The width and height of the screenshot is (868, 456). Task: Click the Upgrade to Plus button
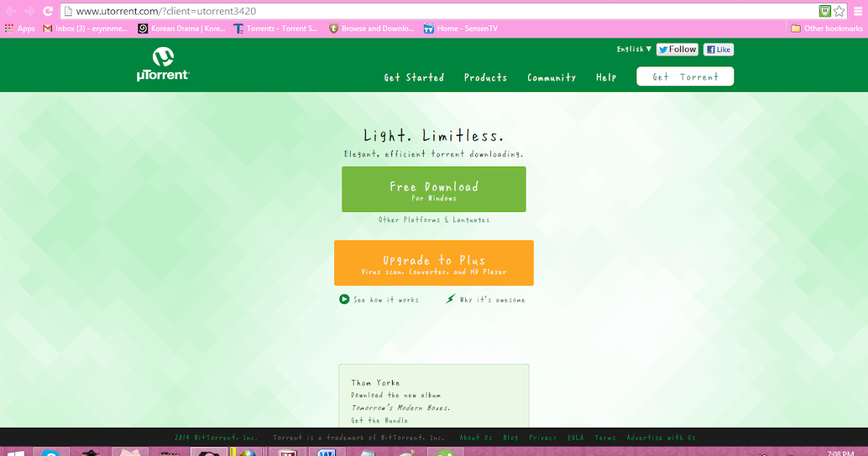click(434, 263)
